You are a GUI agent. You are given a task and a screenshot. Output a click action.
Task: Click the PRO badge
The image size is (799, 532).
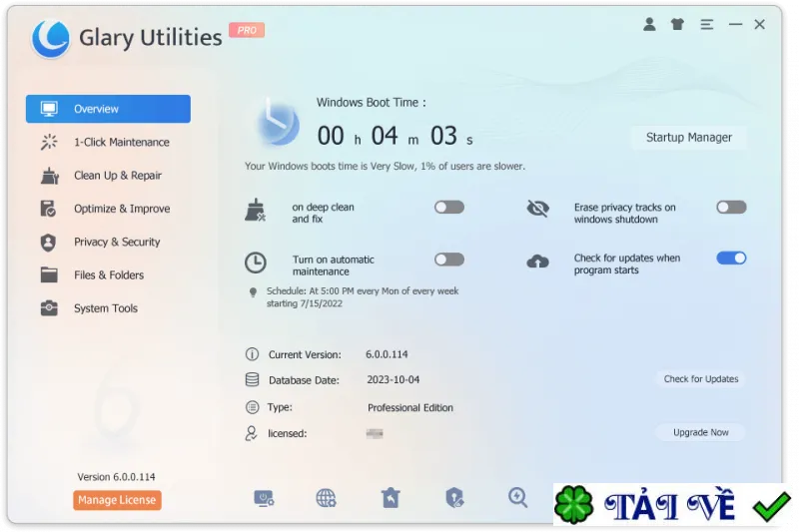[247, 31]
